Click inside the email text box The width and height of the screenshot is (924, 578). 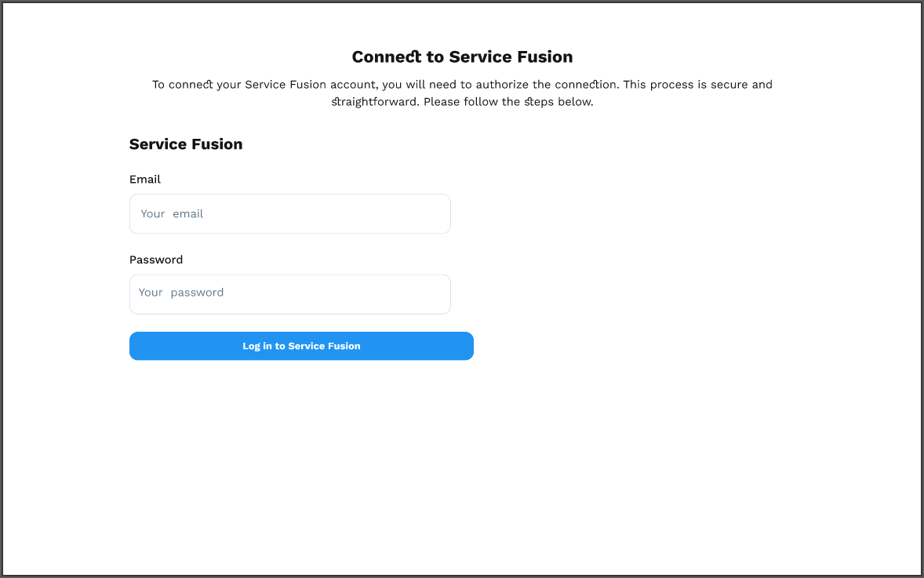click(x=289, y=213)
